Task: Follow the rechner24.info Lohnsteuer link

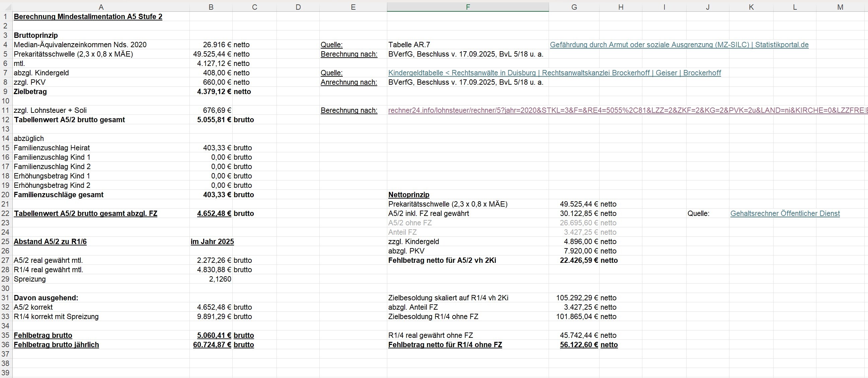Action: point(628,110)
